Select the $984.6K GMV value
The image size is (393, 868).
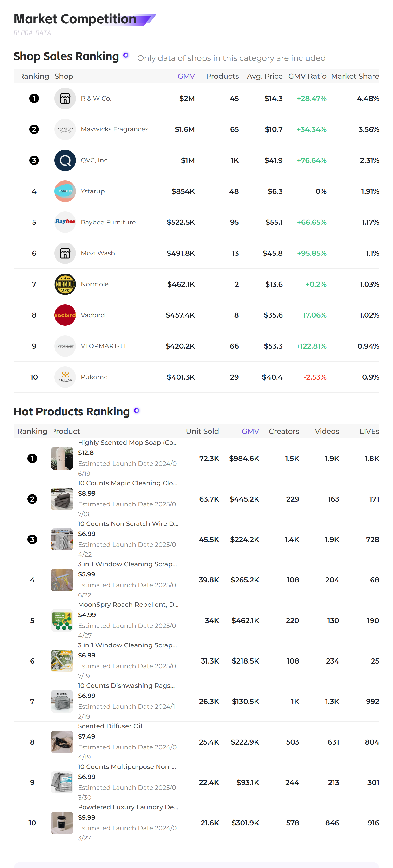244,458
